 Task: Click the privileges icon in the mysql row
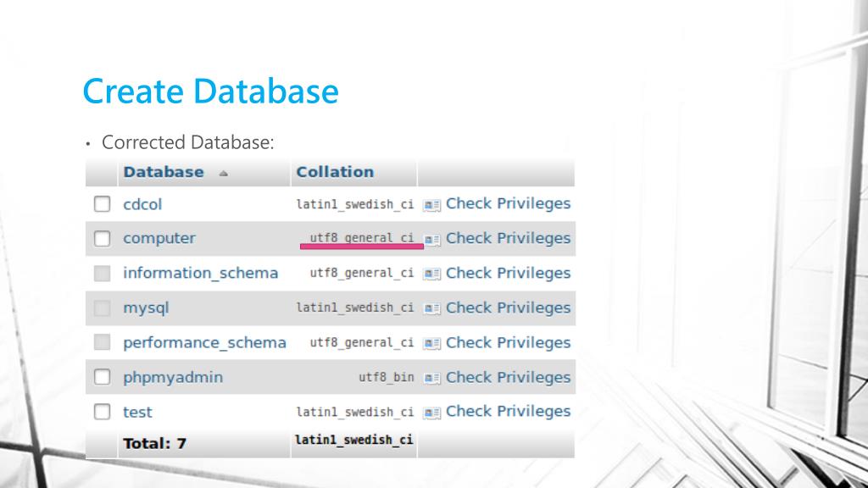(431, 308)
